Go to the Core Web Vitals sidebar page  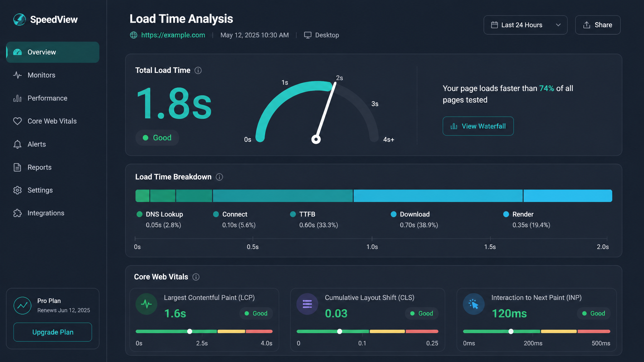coord(53,121)
